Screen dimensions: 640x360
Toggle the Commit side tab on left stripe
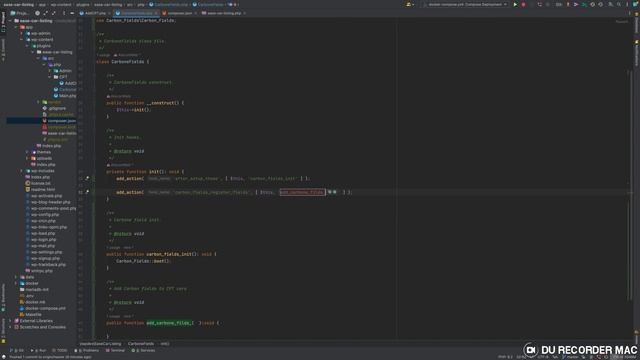3,50
